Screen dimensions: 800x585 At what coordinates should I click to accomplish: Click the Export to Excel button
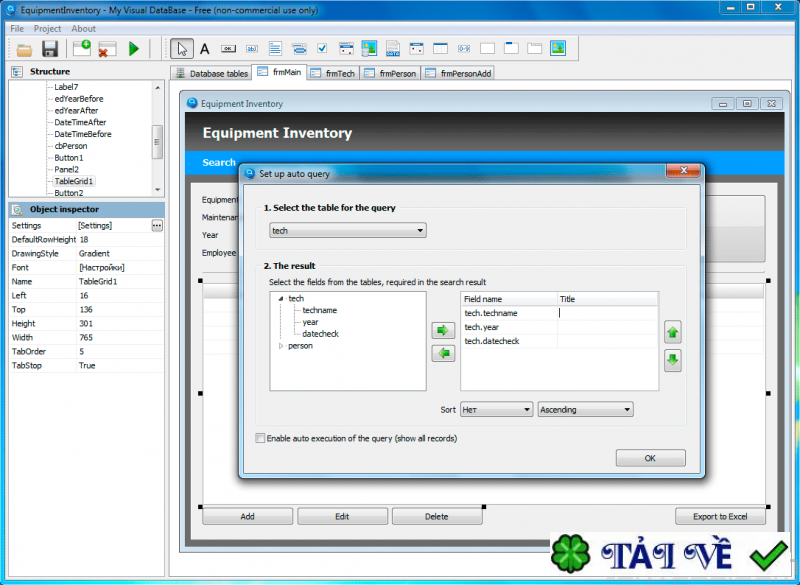[x=720, y=516]
